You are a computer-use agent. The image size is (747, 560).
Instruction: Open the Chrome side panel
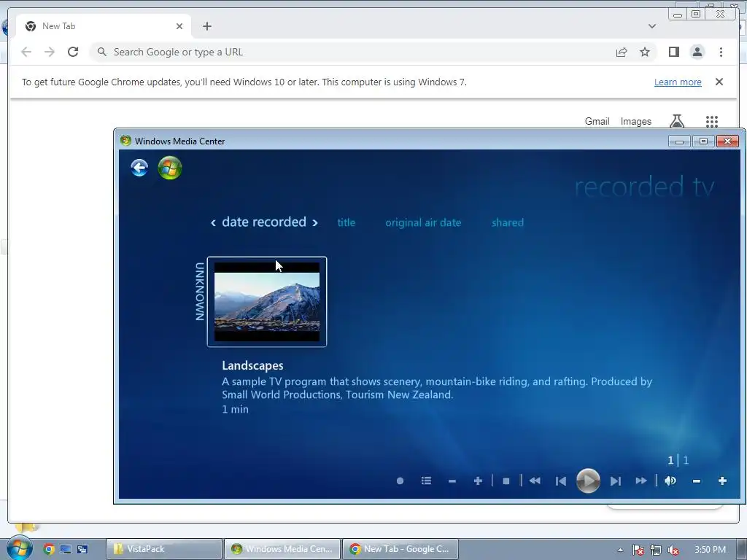[x=673, y=52]
